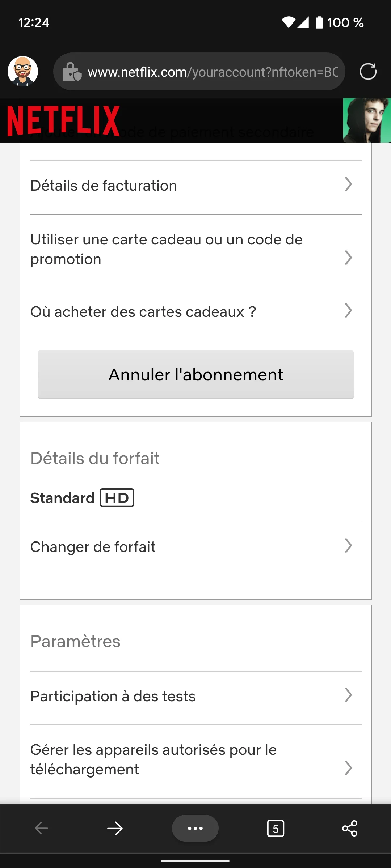Expand Détails de facturation chevron
Viewport: 391px width, 868px height.
348,184
